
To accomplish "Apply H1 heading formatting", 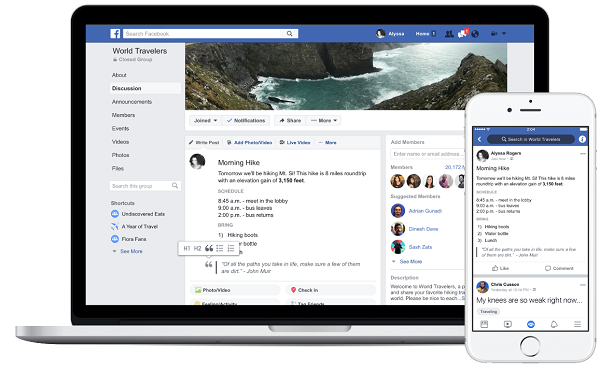I will tap(187, 248).
